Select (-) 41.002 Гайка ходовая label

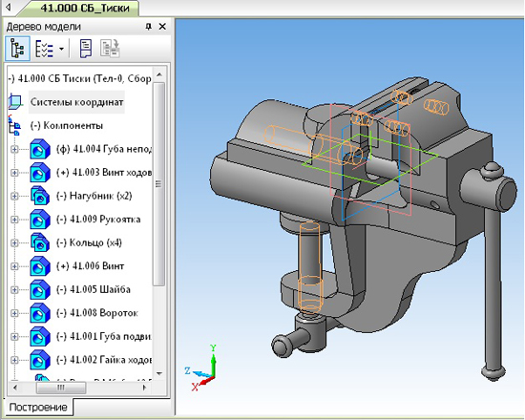[x=104, y=360]
